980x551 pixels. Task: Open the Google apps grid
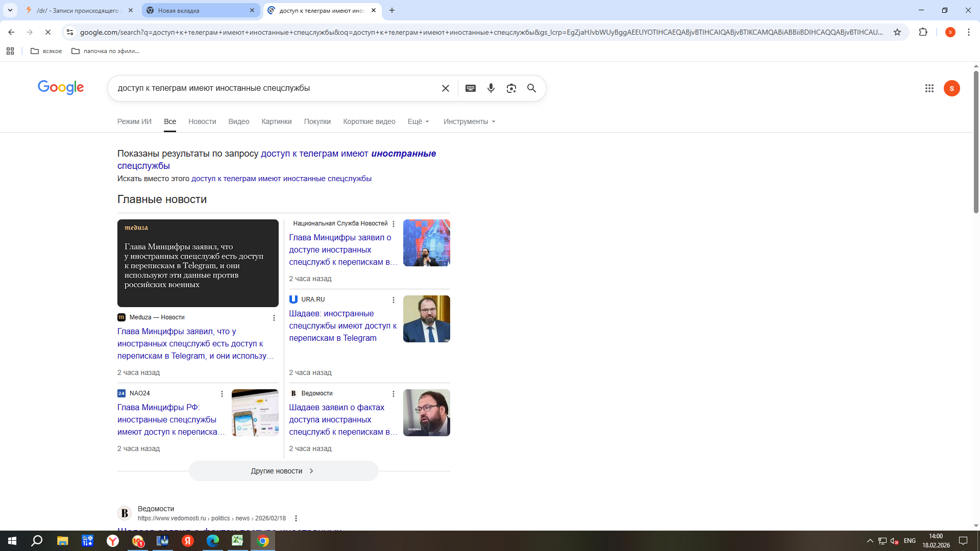(x=929, y=88)
